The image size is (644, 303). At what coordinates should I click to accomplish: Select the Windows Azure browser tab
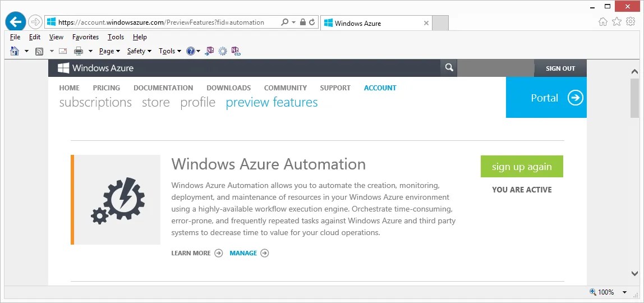point(376,23)
